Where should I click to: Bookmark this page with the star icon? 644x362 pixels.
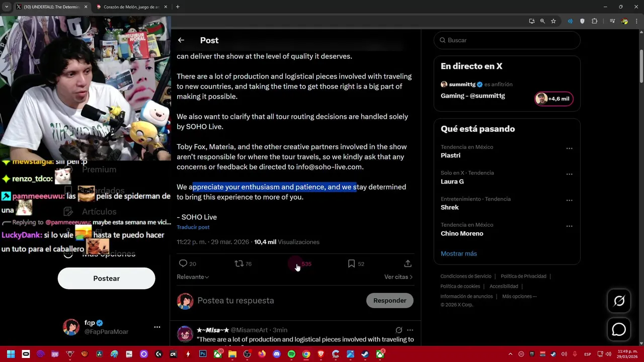click(x=553, y=21)
